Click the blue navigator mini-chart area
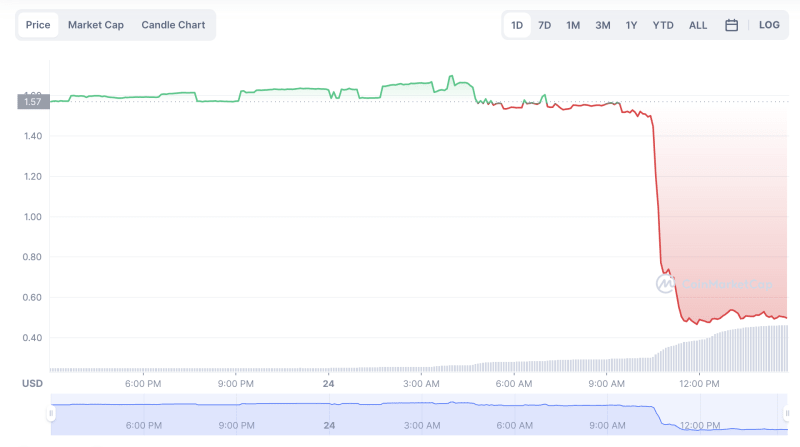Image resolution: width=800 pixels, height=447 pixels. [x=419, y=414]
